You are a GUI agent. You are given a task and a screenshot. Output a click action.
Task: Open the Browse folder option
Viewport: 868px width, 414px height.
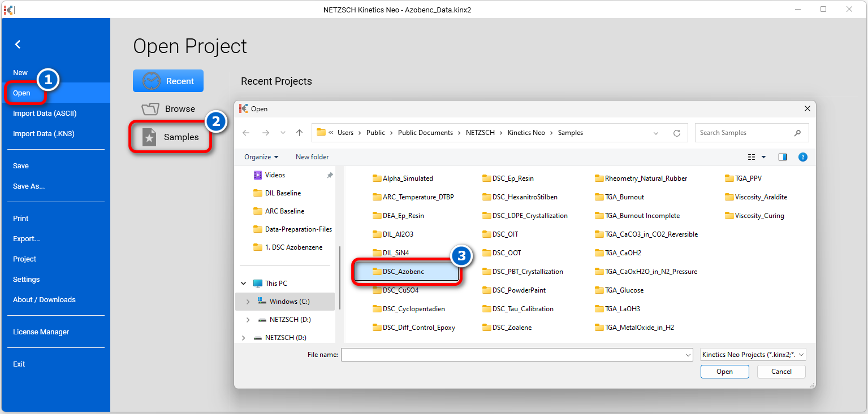click(x=168, y=109)
